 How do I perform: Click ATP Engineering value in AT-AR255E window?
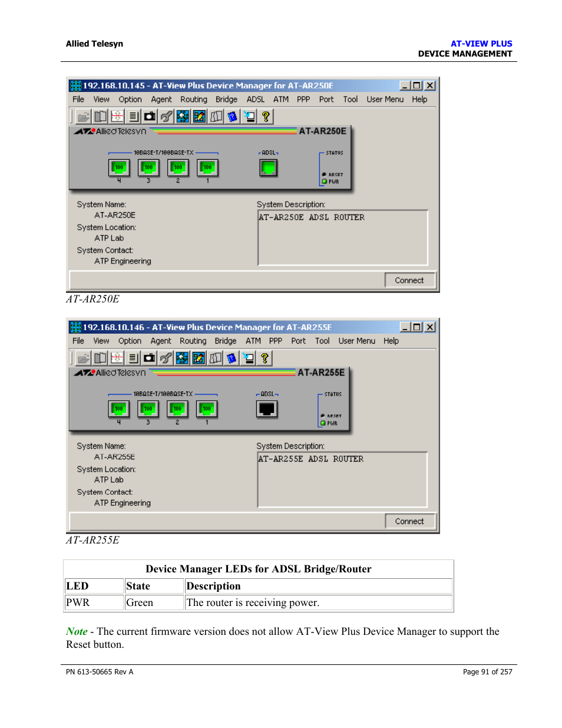click(123, 503)
